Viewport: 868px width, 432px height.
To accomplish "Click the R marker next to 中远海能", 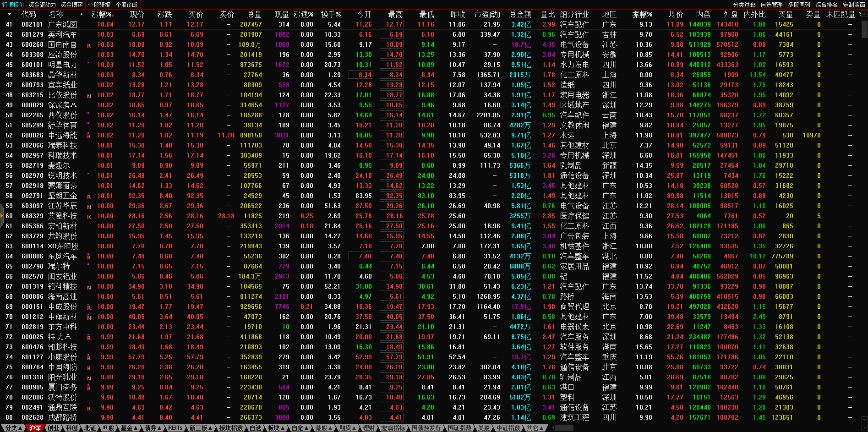I will pyautogui.click(x=89, y=137).
